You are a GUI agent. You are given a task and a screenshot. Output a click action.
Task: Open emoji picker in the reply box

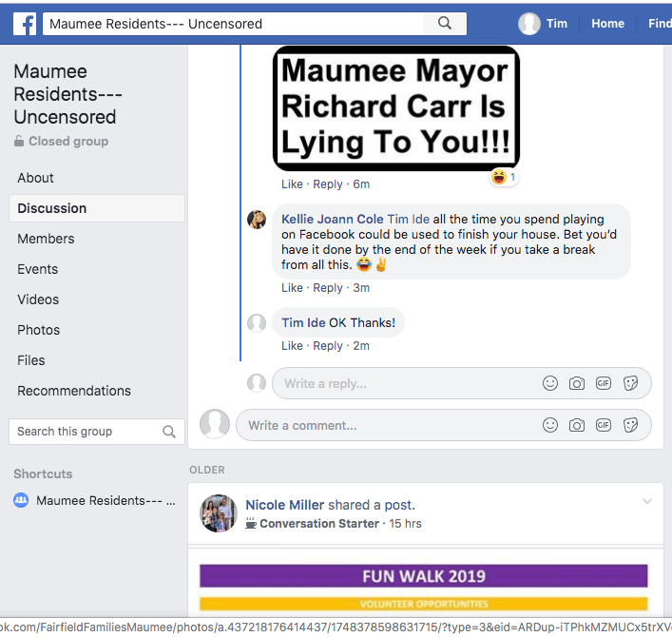pyautogui.click(x=549, y=383)
